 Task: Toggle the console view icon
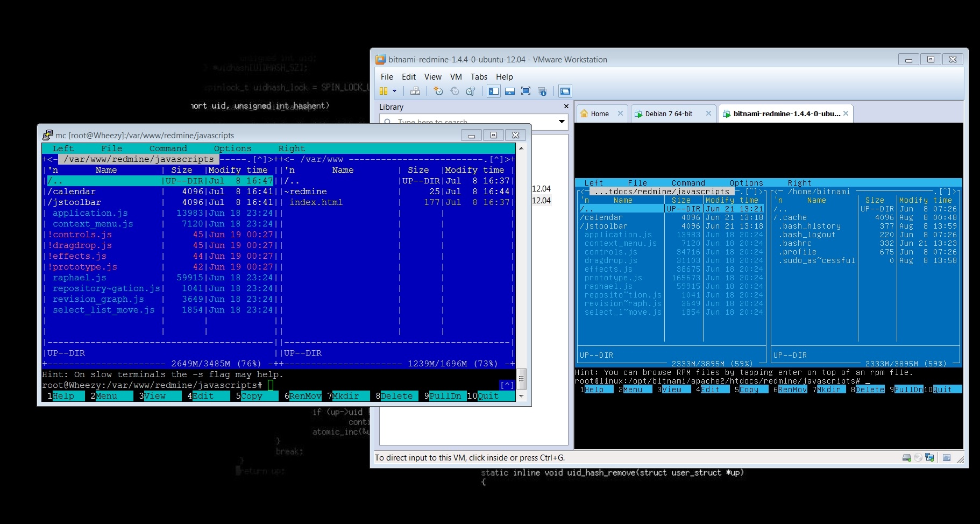pyautogui.click(x=565, y=91)
